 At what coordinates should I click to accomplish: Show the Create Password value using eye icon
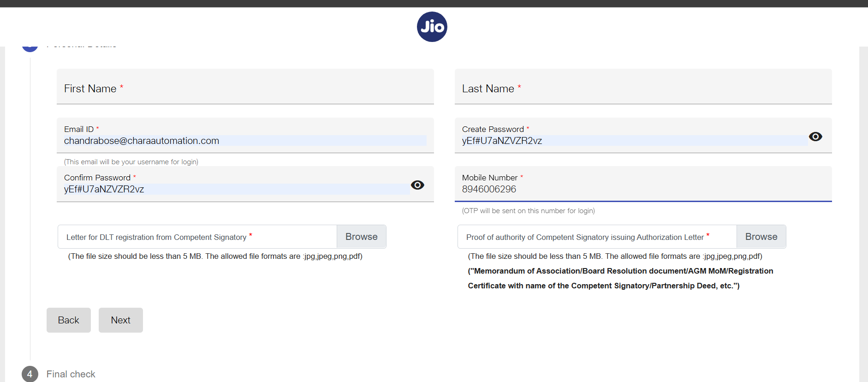815,137
